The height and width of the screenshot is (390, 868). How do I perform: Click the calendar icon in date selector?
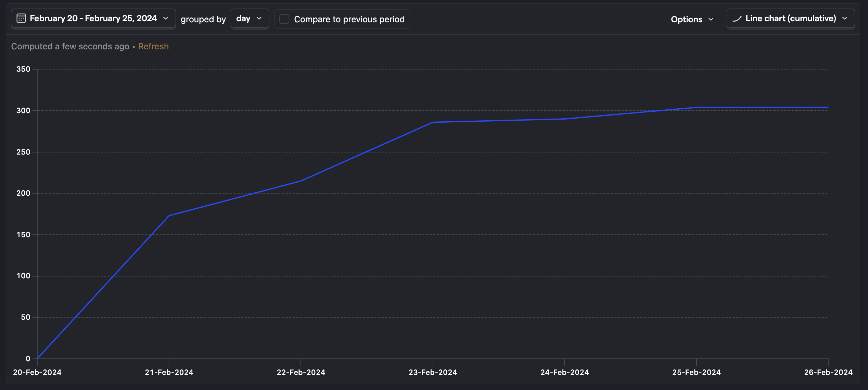(21, 19)
